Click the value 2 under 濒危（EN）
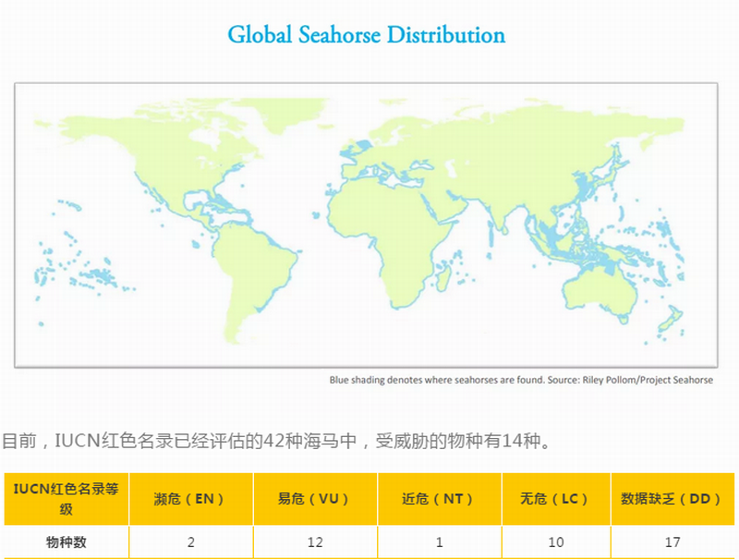Screen dimensions: 739x560 pos(190,542)
